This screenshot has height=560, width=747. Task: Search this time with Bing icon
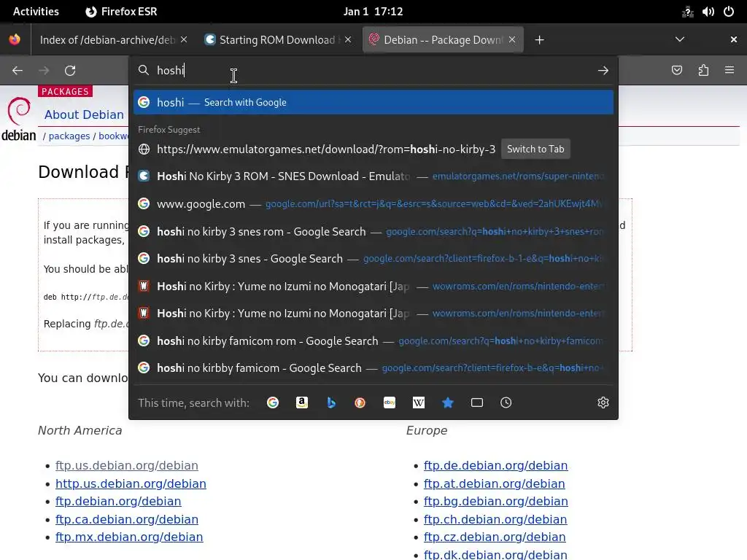coord(331,402)
